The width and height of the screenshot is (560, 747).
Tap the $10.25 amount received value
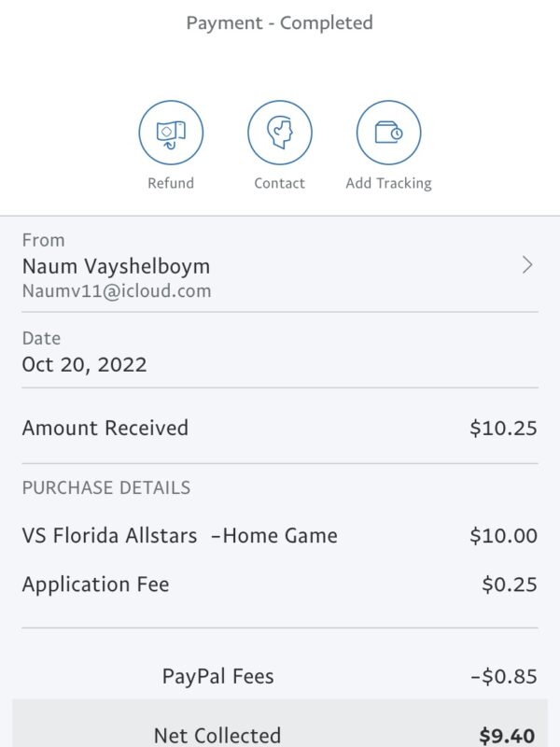pyautogui.click(x=503, y=428)
